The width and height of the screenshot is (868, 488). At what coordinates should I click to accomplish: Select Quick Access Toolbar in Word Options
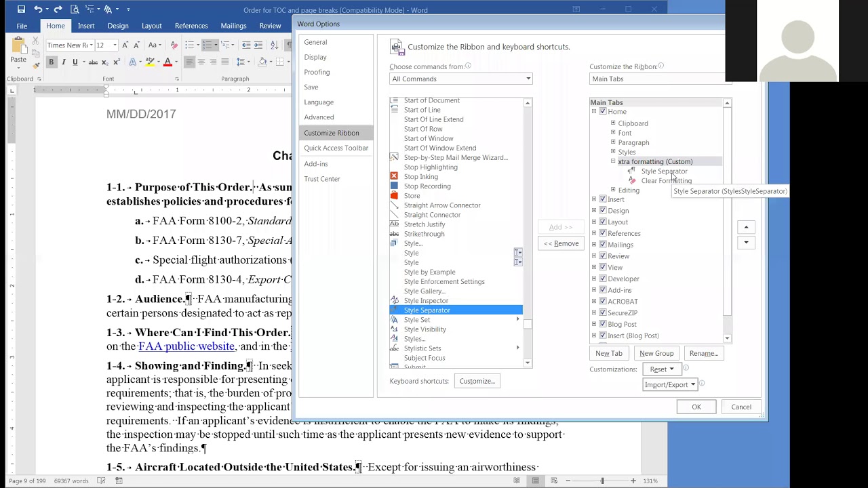336,148
